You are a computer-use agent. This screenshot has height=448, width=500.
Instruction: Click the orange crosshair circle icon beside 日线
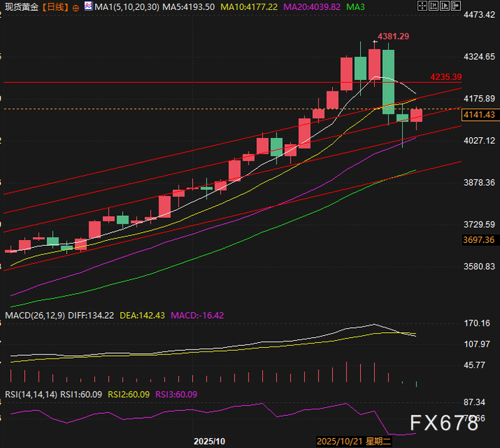[76, 8]
